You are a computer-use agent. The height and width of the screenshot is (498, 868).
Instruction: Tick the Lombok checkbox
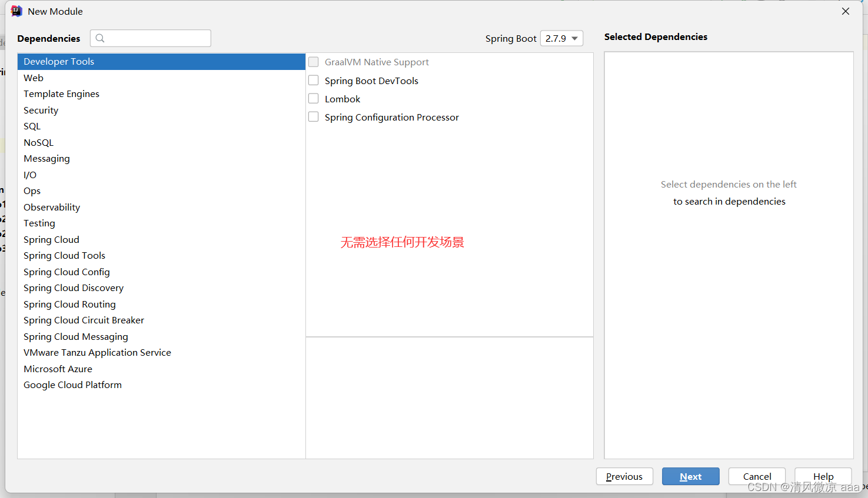coord(314,99)
